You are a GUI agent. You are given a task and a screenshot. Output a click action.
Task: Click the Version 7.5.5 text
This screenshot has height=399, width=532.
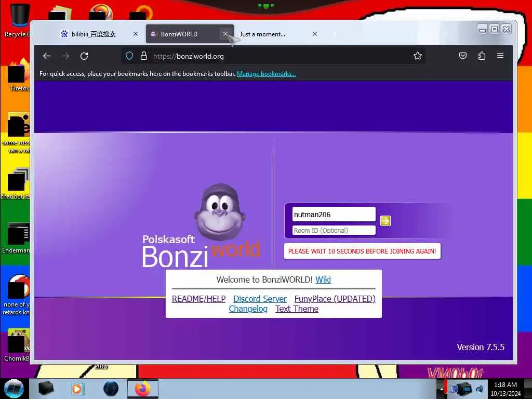click(481, 347)
